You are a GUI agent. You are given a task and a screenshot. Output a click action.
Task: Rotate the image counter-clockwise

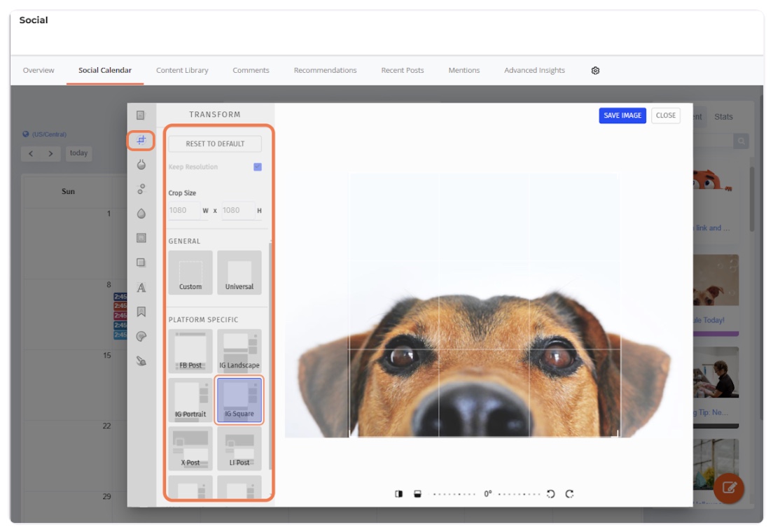click(550, 493)
